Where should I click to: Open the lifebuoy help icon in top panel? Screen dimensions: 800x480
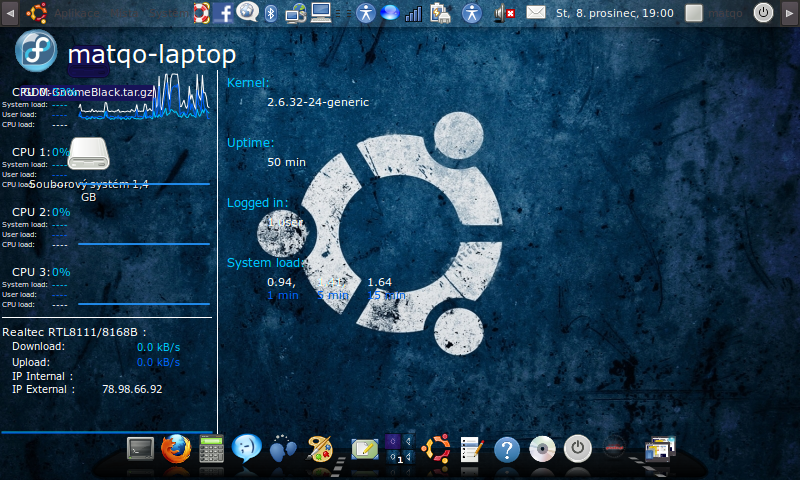(x=199, y=13)
